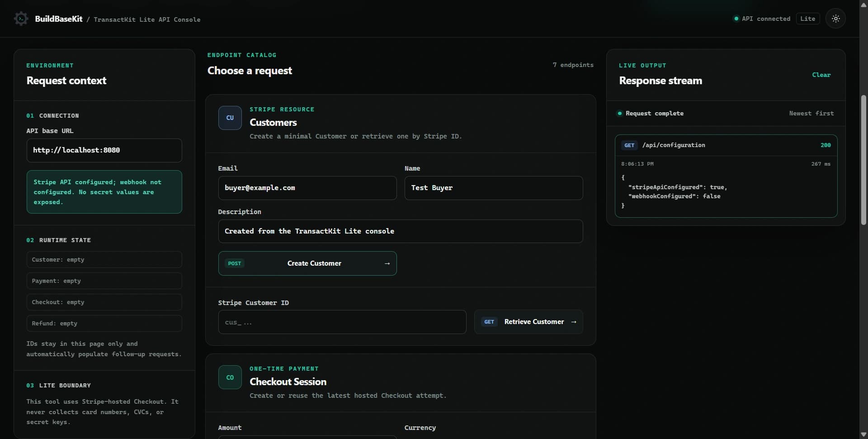Image resolution: width=868 pixels, height=439 pixels.
Task: Click the page vertical scrollbar thumb
Action: (x=863, y=160)
